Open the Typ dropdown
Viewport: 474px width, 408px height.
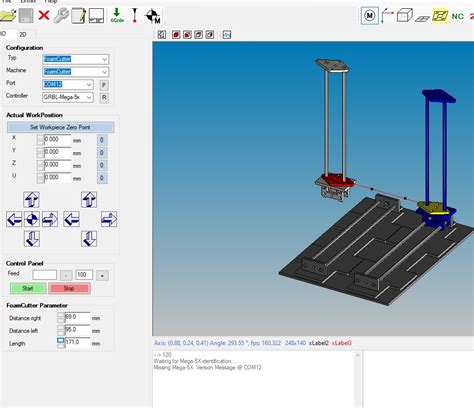coord(76,59)
